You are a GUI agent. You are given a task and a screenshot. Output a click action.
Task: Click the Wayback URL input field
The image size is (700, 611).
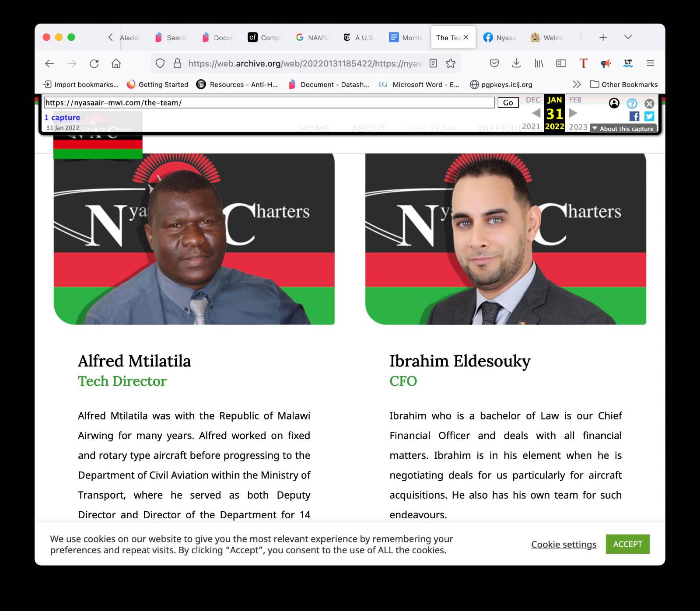click(269, 103)
